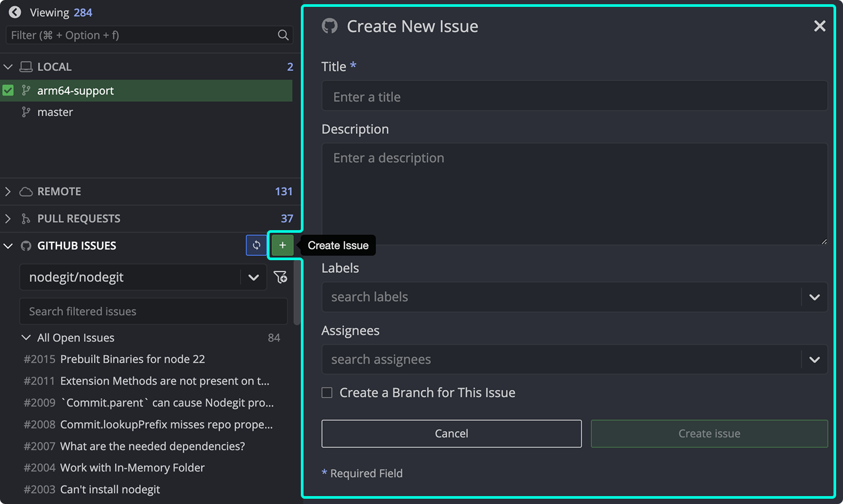Screen dimensions: 843x504
Task: Click the Create issue button
Action: [x=709, y=433]
